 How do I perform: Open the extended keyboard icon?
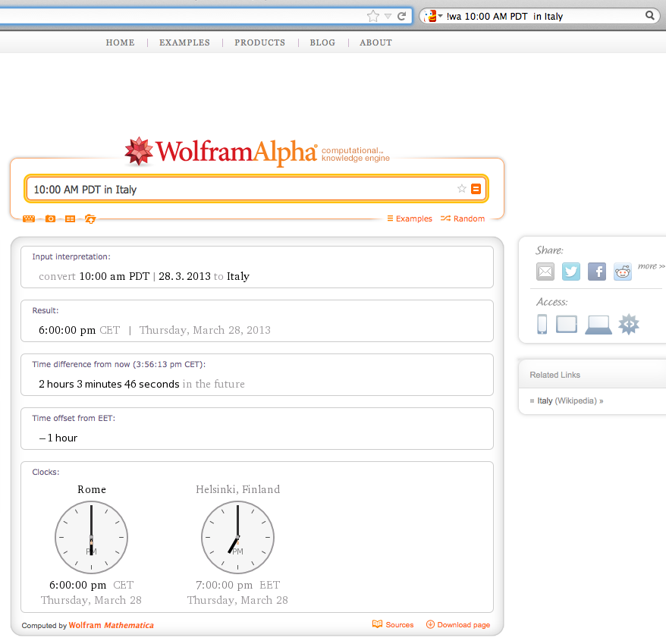coord(29,218)
